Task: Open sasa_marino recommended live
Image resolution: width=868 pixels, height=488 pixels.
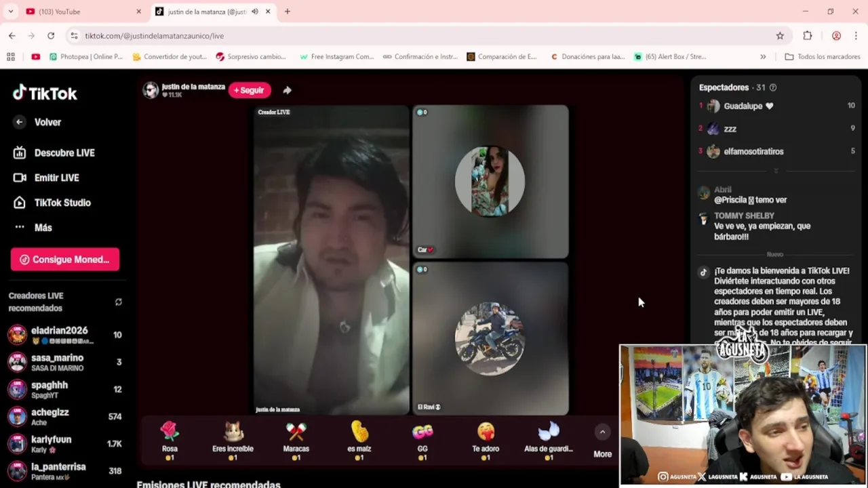Action: coord(64,362)
